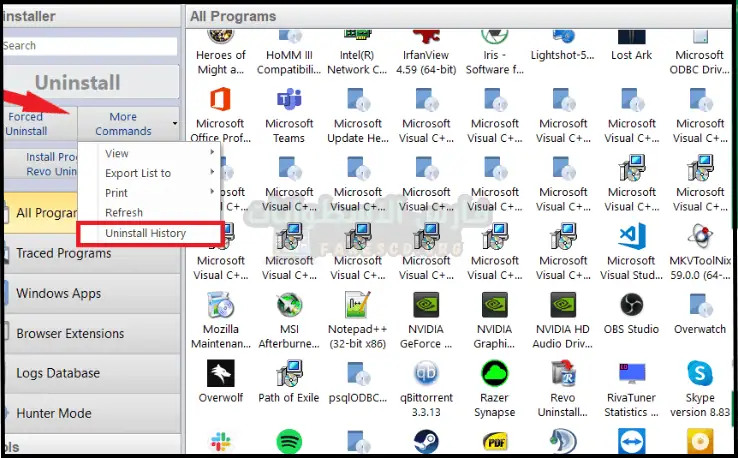Open the Windows Apps section
This screenshot has width=738, height=458.
pos(58,294)
